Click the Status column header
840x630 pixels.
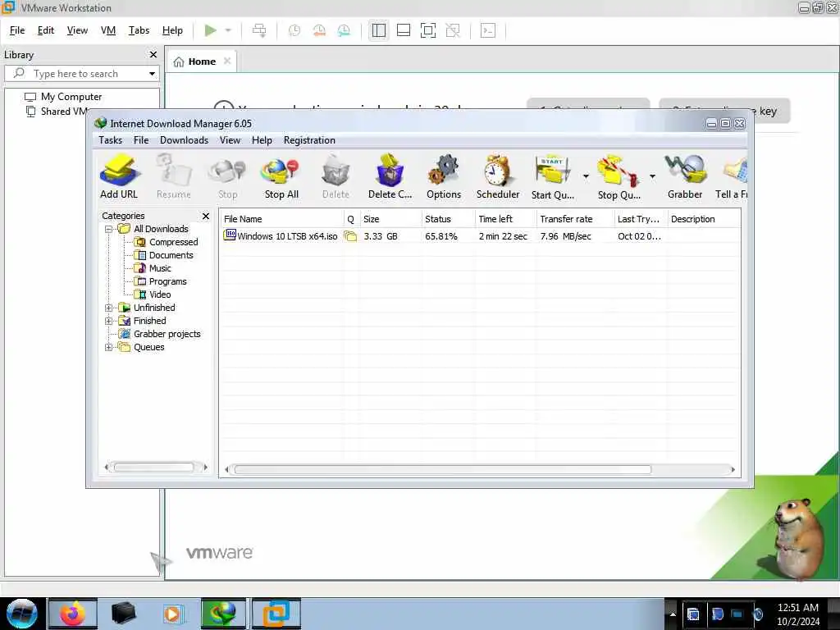tap(448, 219)
